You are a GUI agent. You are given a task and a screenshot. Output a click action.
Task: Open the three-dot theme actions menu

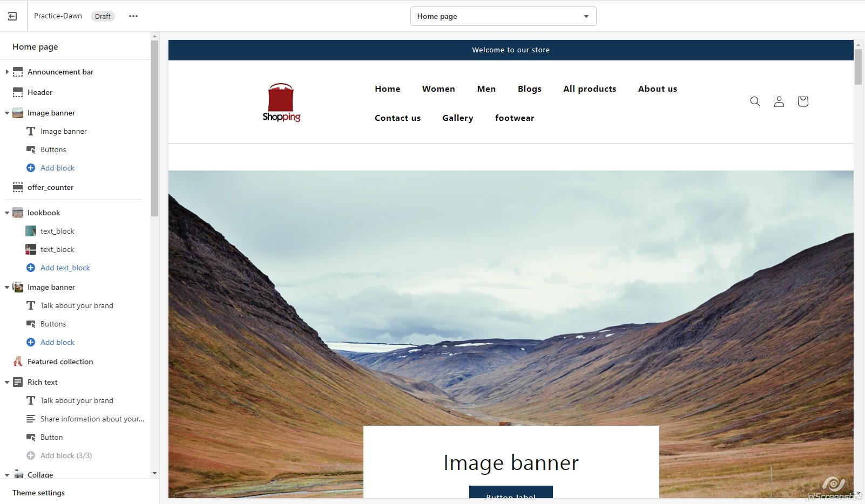[x=133, y=16]
